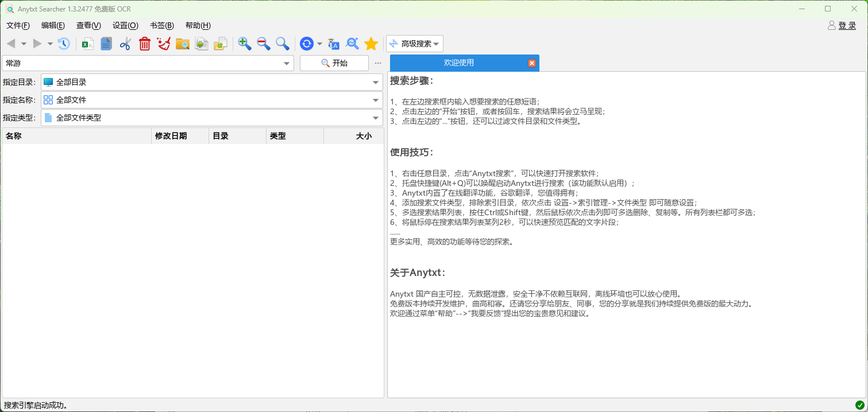Click the 指定名称 label
868x412 pixels.
[20, 100]
